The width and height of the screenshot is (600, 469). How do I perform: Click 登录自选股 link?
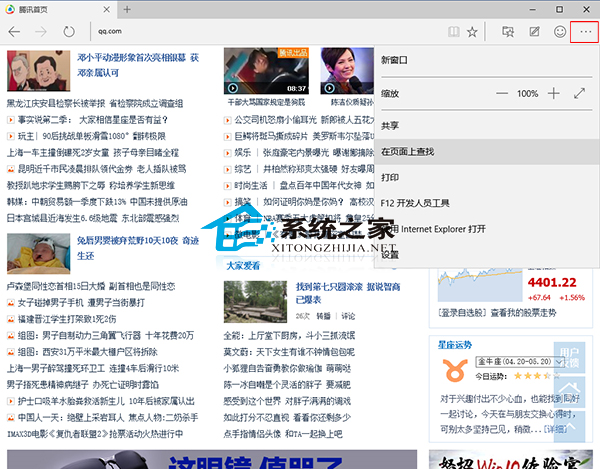[463, 313]
